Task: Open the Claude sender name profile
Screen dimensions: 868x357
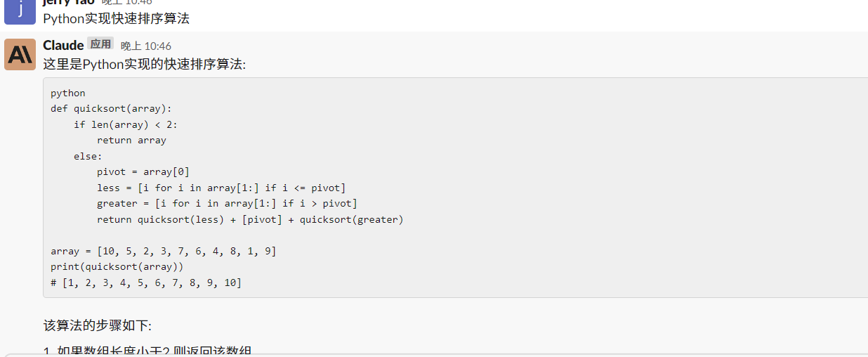Action: (63, 45)
